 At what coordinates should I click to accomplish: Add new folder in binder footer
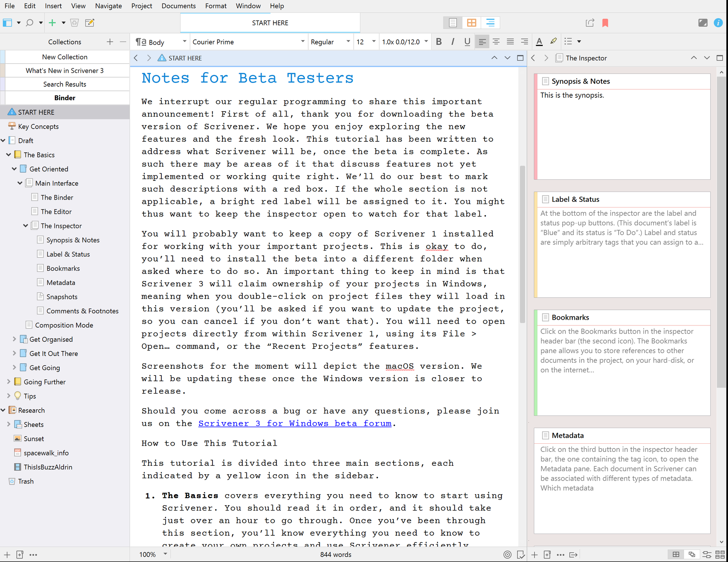pyautogui.click(x=20, y=555)
